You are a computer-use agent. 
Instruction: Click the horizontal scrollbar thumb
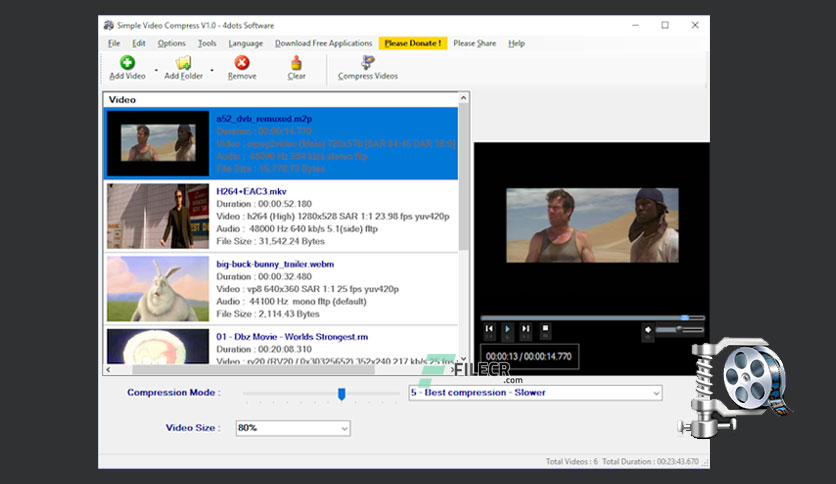253,369
